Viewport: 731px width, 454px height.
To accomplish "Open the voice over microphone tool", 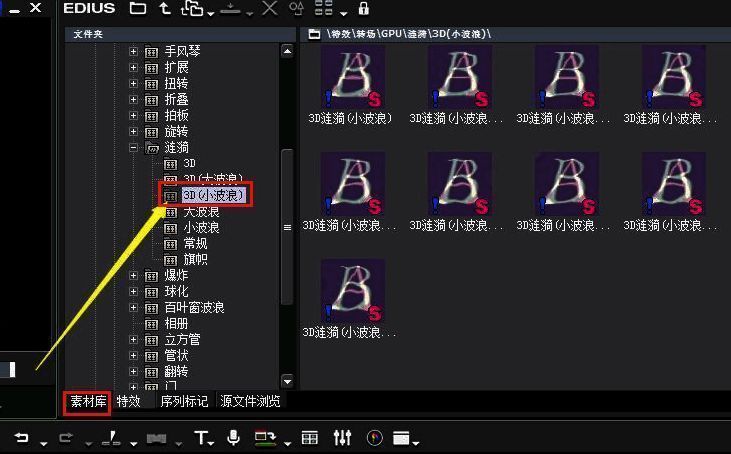I will point(233,438).
